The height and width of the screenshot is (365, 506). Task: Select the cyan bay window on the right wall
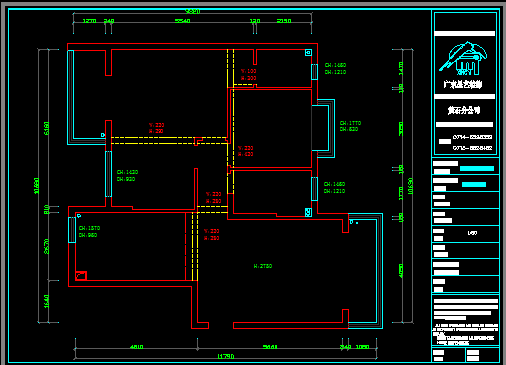(x=323, y=128)
